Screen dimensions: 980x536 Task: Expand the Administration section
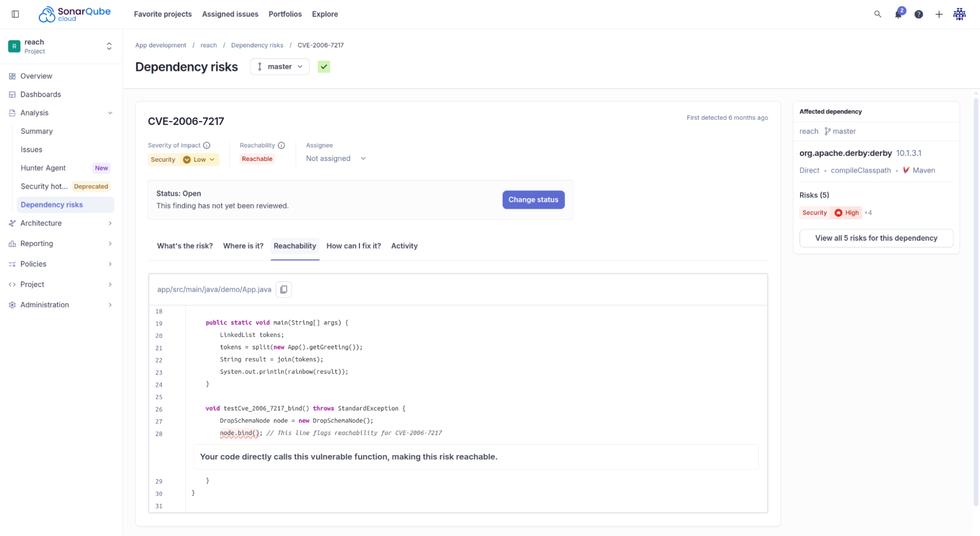point(110,305)
